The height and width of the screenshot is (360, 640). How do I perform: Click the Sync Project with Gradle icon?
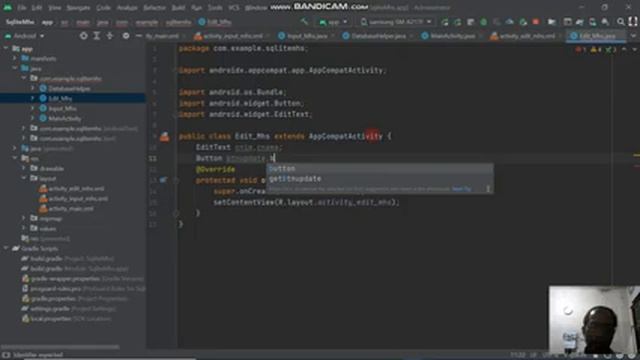point(579,22)
